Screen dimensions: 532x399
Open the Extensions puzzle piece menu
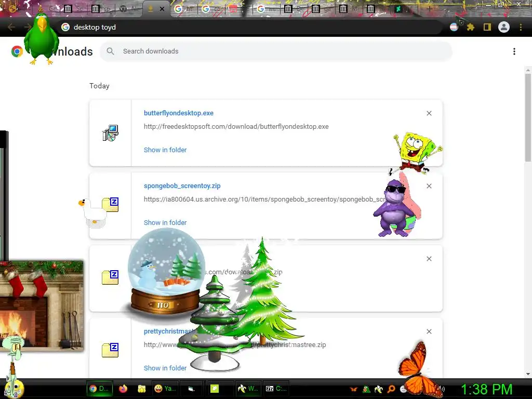pos(471,27)
